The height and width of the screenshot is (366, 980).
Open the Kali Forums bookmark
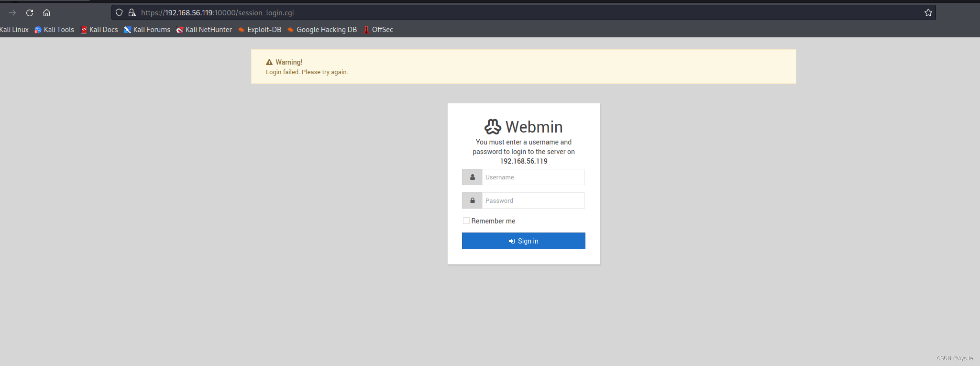[147, 30]
